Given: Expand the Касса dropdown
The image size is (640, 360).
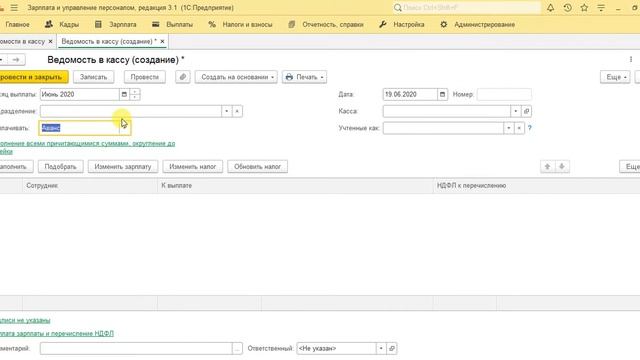Looking at the screenshot, I should tap(516, 111).
